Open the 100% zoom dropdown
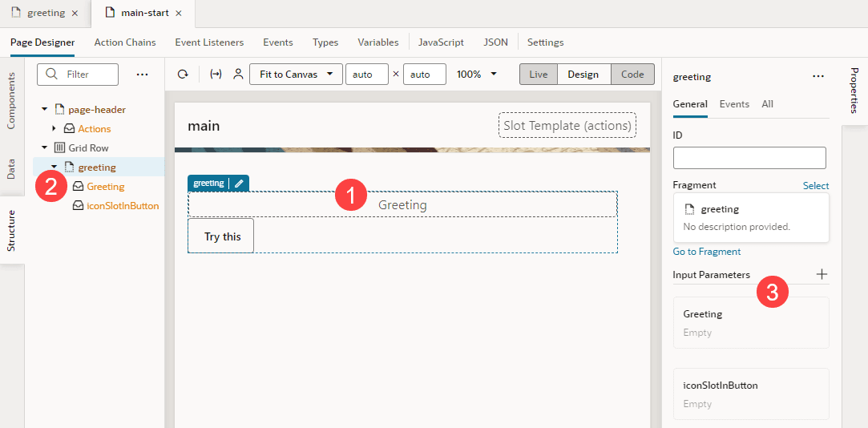868x428 pixels. (x=476, y=75)
